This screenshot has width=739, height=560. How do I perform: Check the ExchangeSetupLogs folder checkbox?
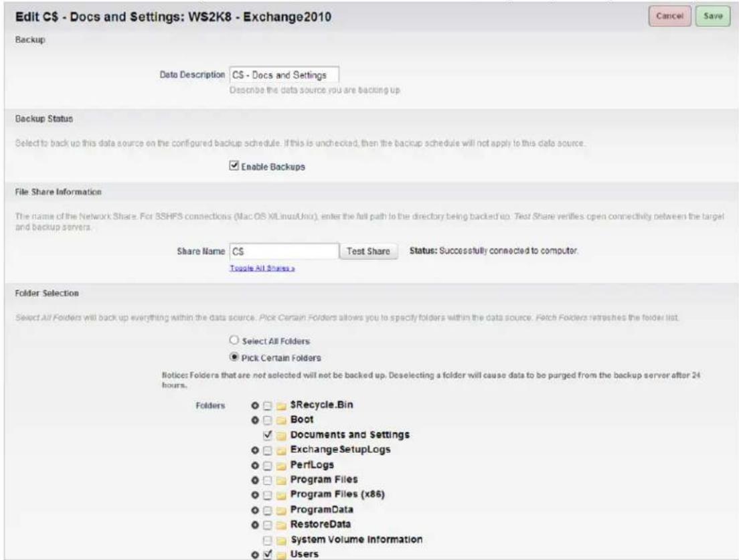click(x=267, y=451)
